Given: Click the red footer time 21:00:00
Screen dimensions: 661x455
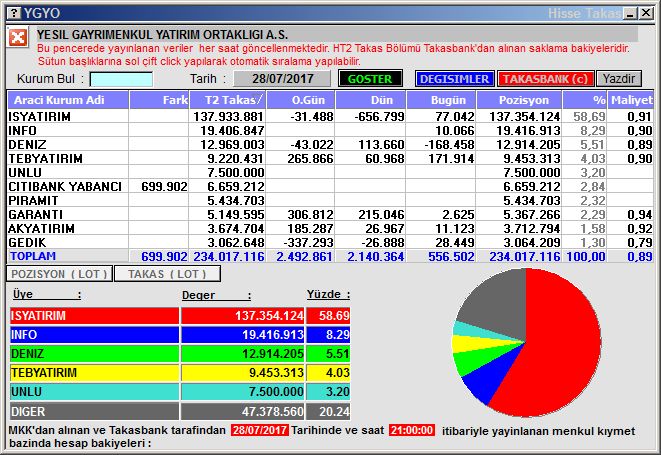Looking at the screenshot, I should (x=412, y=430).
